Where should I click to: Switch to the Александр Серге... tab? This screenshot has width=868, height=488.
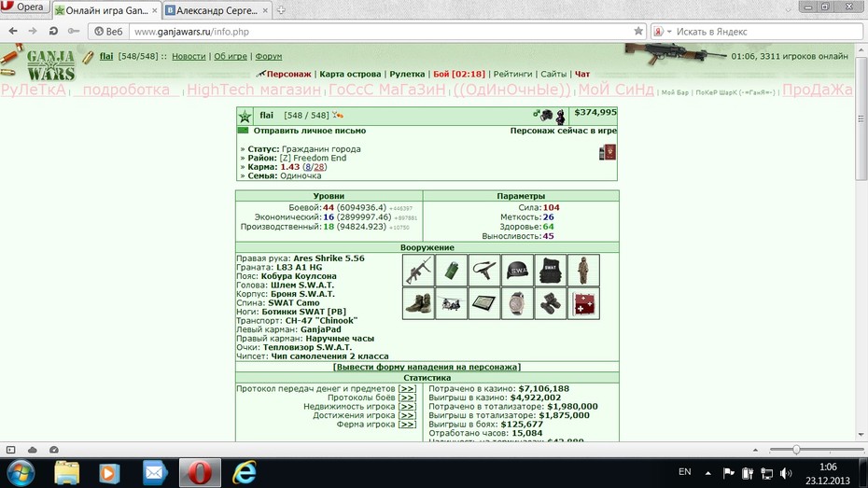[217, 10]
